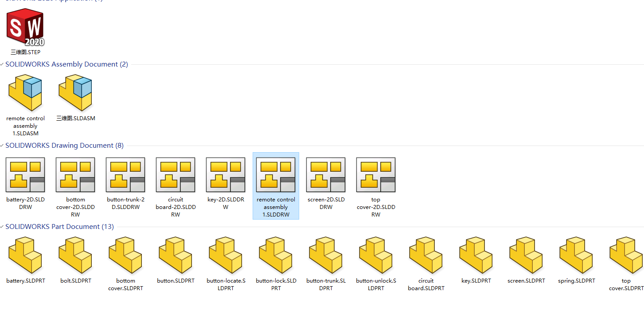Click the label bottom cover.SLDPRT
The width and height of the screenshot is (644, 315).
pyautogui.click(x=125, y=284)
